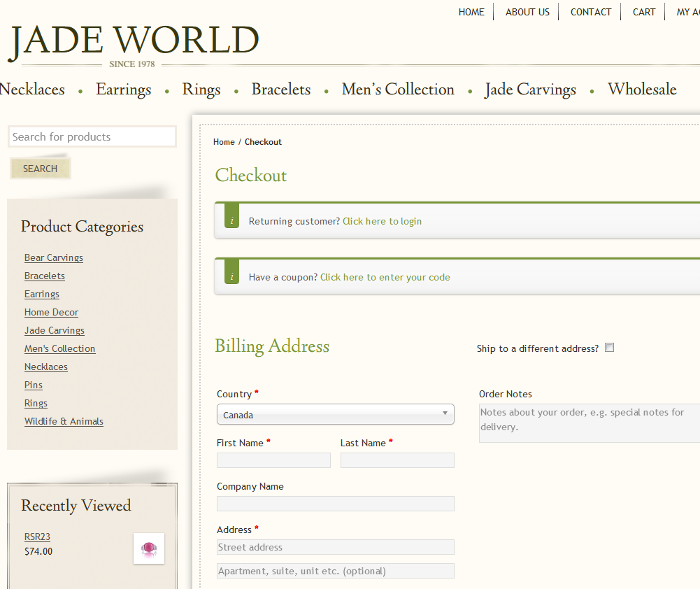Click here to login link
This screenshot has width=700, height=589.
[x=382, y=221]
